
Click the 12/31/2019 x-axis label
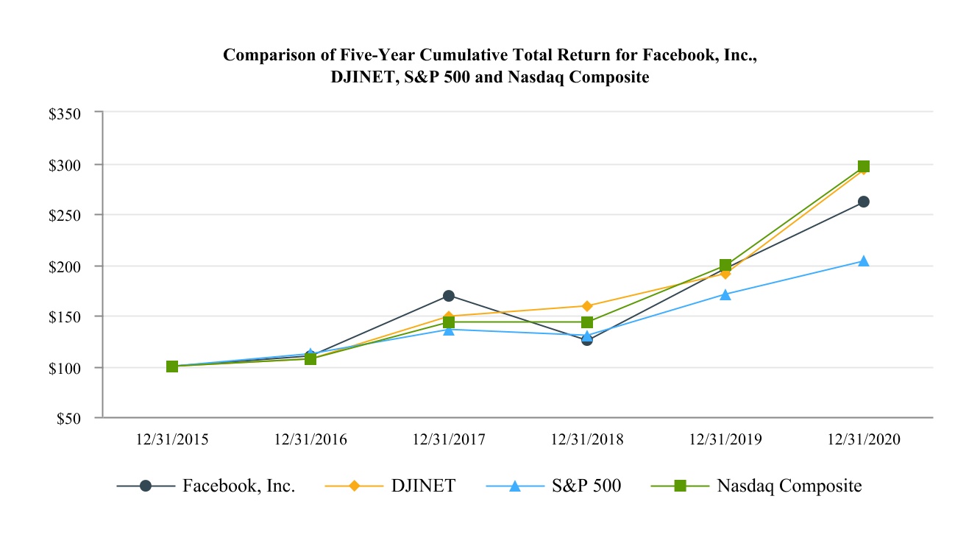(725, 440)
